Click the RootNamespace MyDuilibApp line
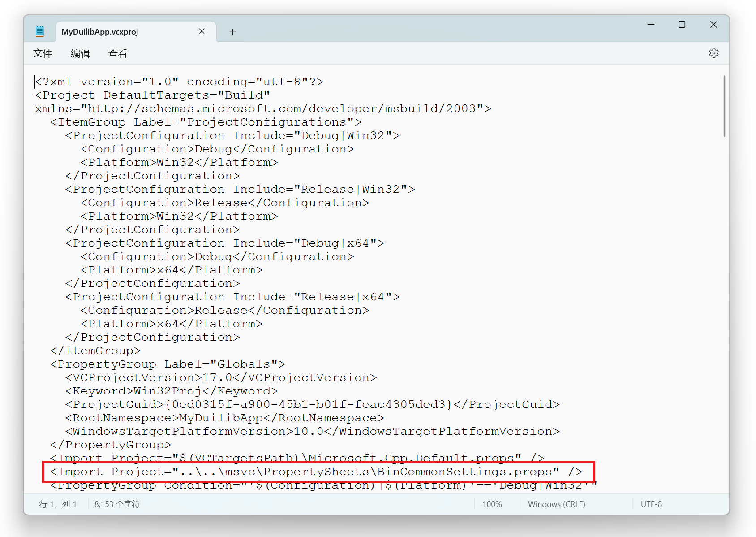Image resolution: width=756 pixels, height=537 pixels. (x=225, y=418)
